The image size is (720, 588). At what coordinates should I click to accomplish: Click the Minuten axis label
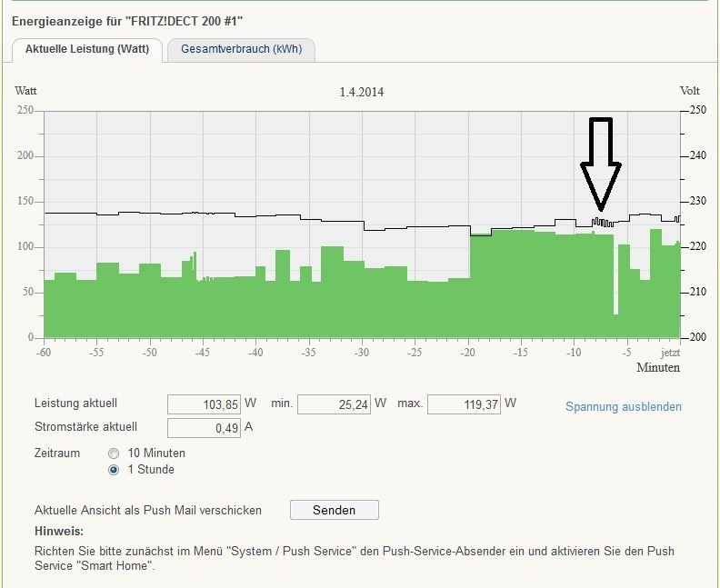coord(658,368)
